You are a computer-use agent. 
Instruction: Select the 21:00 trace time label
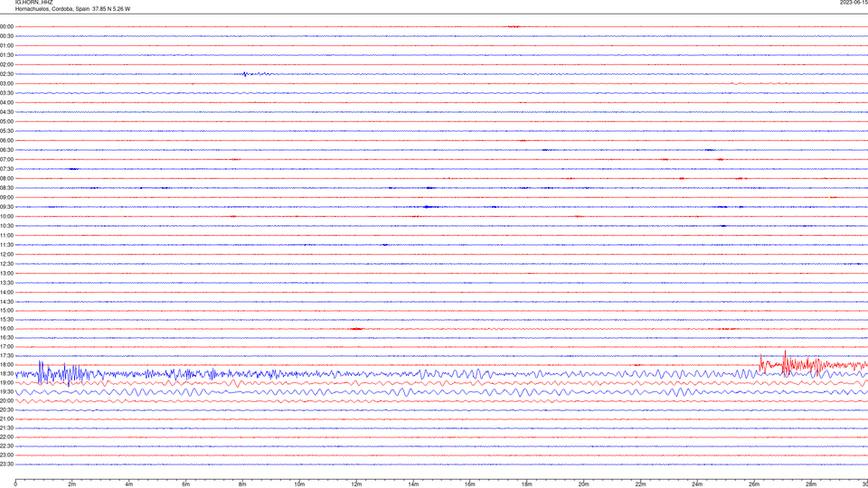(x=6, y=418)
